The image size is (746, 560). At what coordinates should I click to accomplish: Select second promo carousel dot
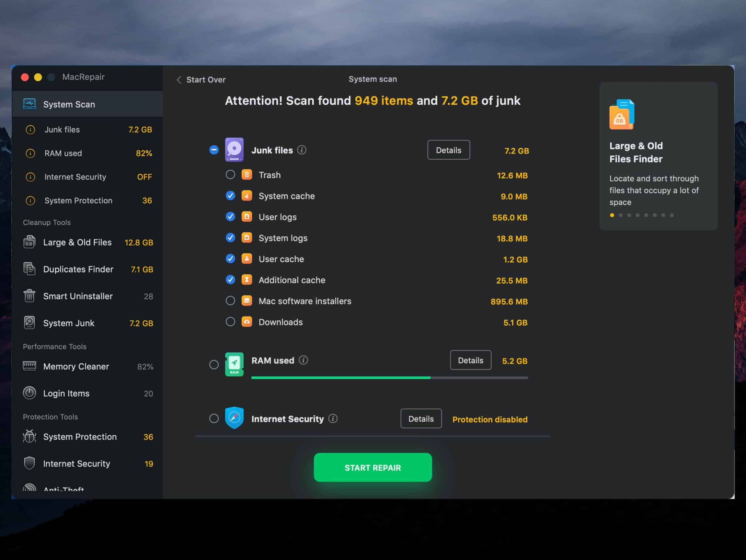point(620,215)
